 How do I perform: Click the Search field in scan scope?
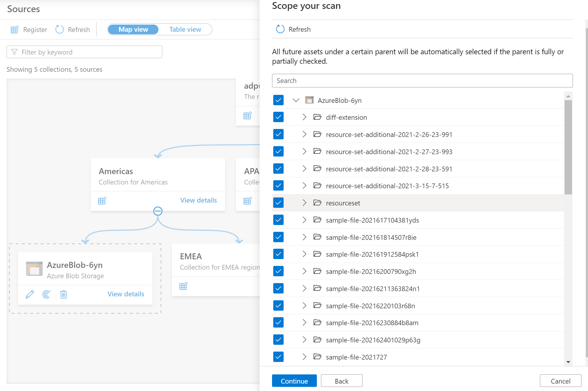(422, 80)
